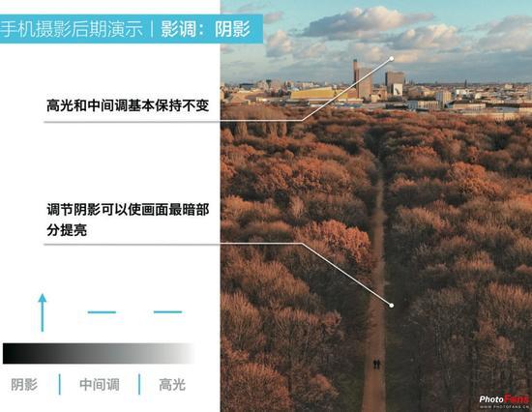Click the title text 手机摄影后期演示
The image size is (532, 412).
(71, 29)
